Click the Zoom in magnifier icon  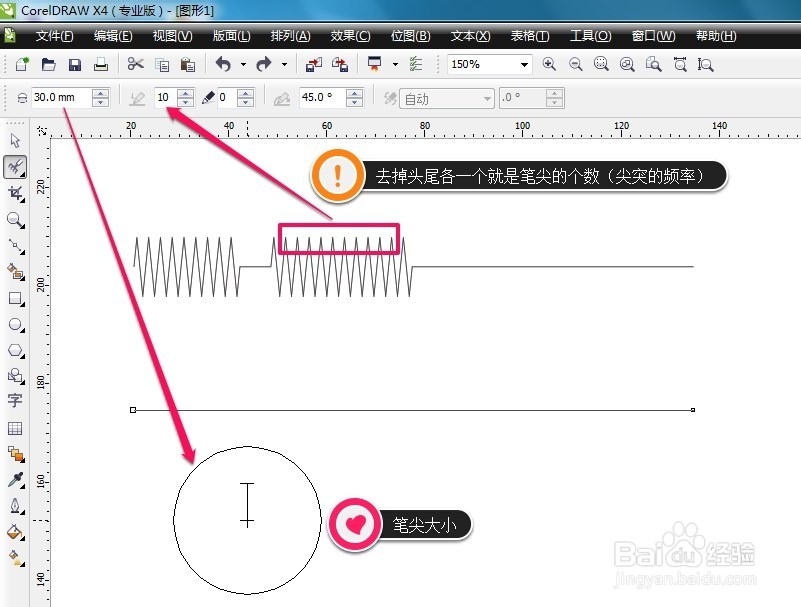point(549,64)
